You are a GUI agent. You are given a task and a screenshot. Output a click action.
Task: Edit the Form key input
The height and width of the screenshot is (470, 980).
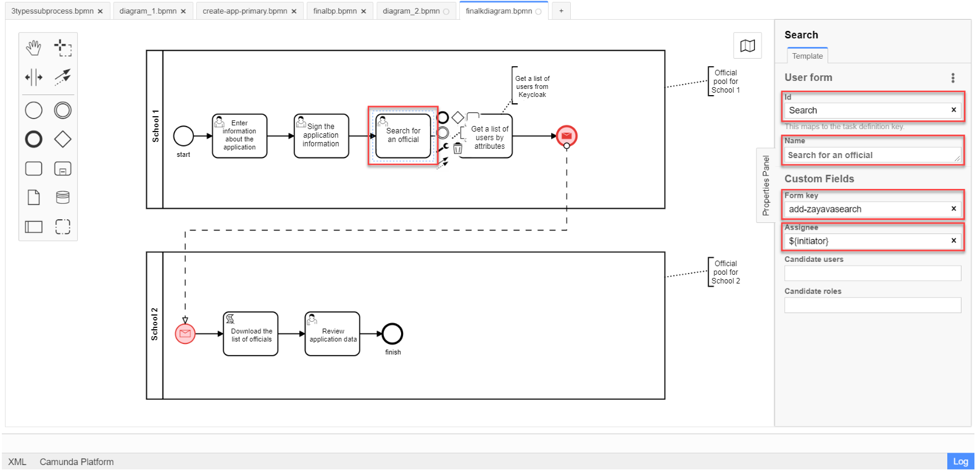pos(873,209)
